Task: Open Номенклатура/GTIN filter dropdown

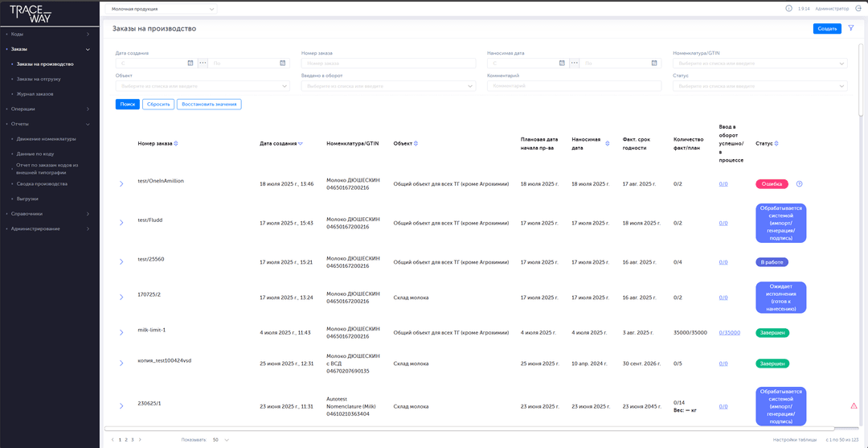Action: [759, 63]
